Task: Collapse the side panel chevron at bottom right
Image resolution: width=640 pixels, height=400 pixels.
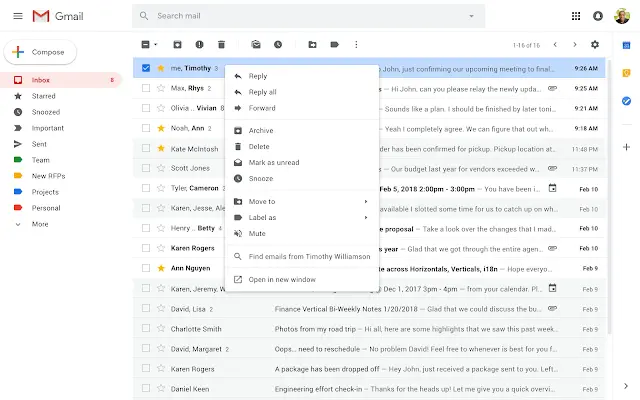Action: (x=626, y=386)
